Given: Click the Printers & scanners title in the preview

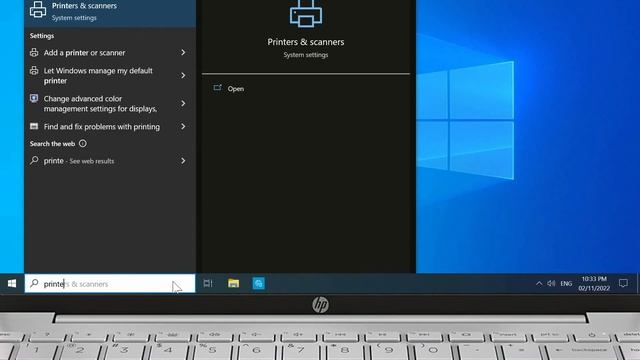Looking at the screenshot, I should pyautogui.click(x=306, y=42).
